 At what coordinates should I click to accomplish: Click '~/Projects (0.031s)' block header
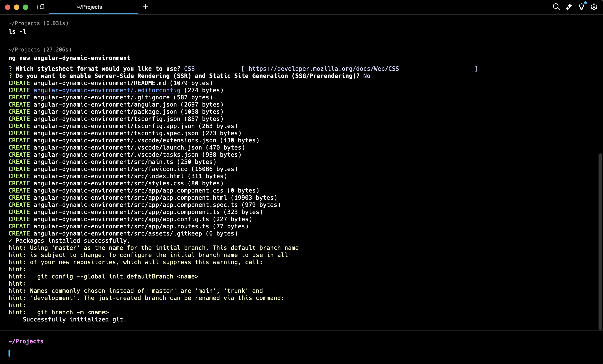[x=39, y=23]
